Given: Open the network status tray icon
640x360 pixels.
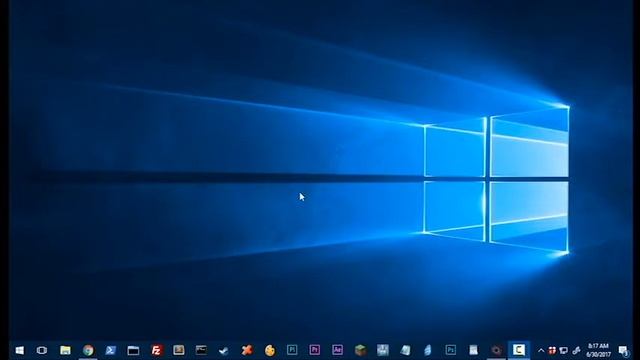Looking at the screenshot, I should click(x=564, y=350).
